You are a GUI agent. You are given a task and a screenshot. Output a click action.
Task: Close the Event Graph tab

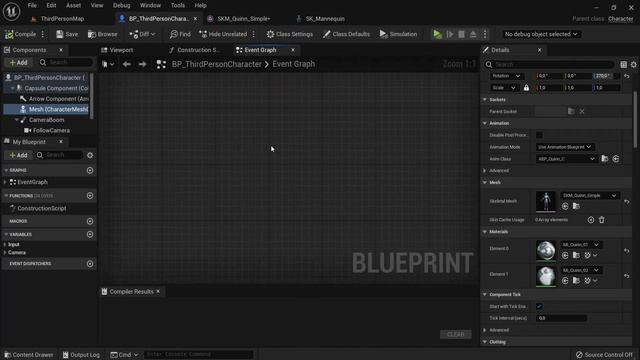(x=293, y=50)
